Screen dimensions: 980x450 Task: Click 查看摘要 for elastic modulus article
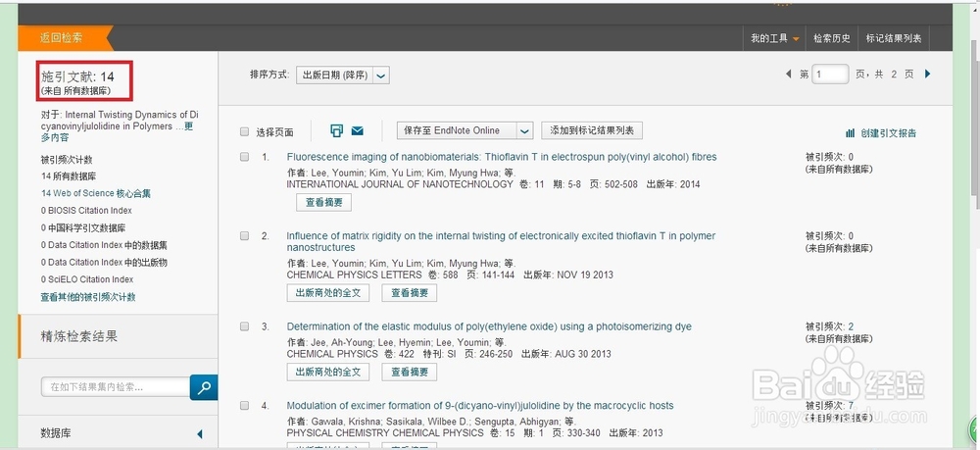[410, 372]
